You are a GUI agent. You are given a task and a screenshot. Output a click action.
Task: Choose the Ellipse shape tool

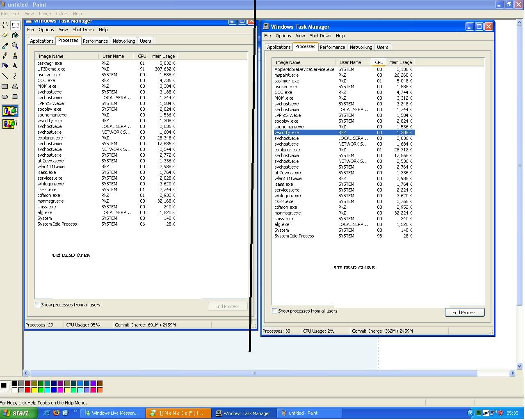tap(5, 96)
